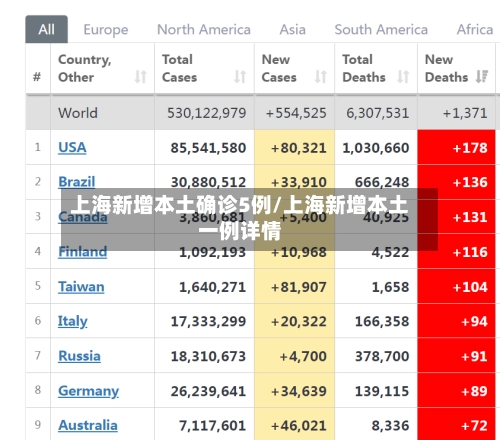Click Italy new deaths +94 cell
The image size is (500, 440).
pyautogui.click(x=456, y=321)
